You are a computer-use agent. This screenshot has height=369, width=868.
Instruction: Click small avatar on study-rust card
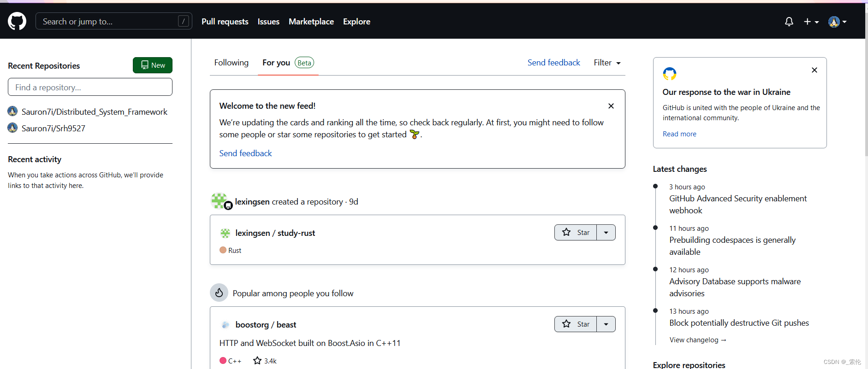click(x=225, y=233)
